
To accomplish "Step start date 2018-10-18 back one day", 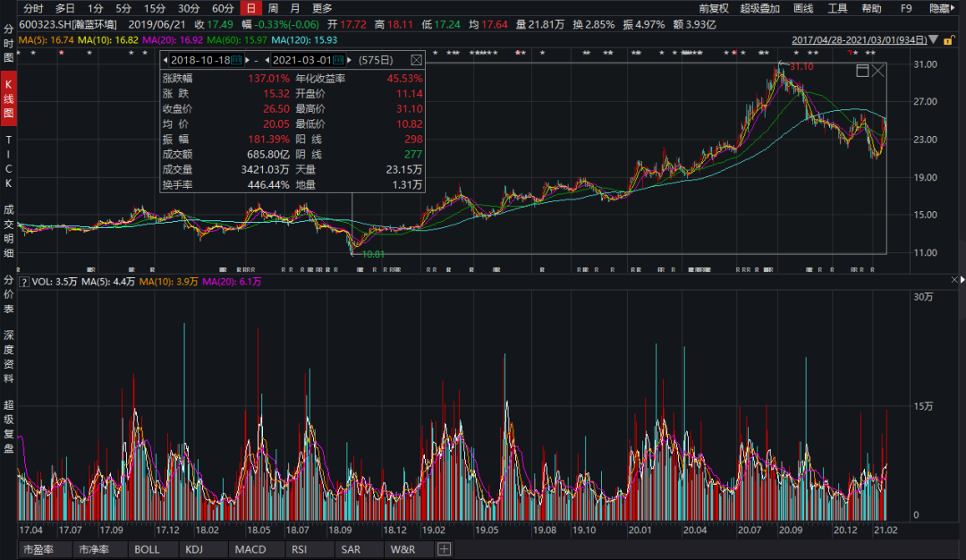I will pyautogui.click(x=165, y=60).
